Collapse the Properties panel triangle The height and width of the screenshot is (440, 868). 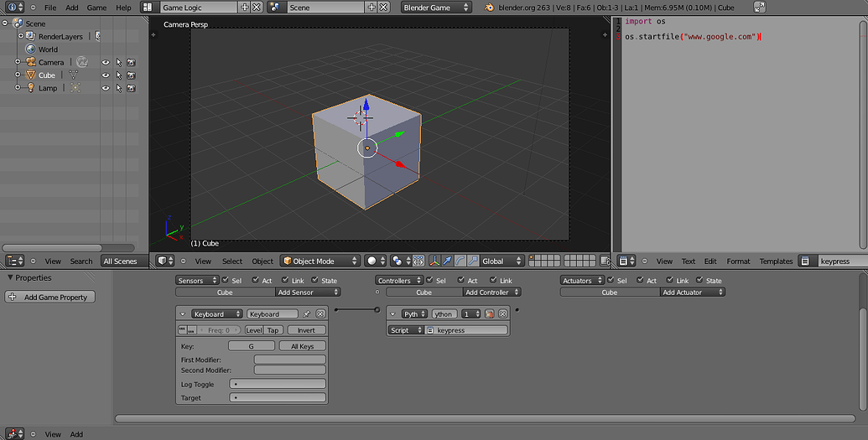tap(10, 277)
